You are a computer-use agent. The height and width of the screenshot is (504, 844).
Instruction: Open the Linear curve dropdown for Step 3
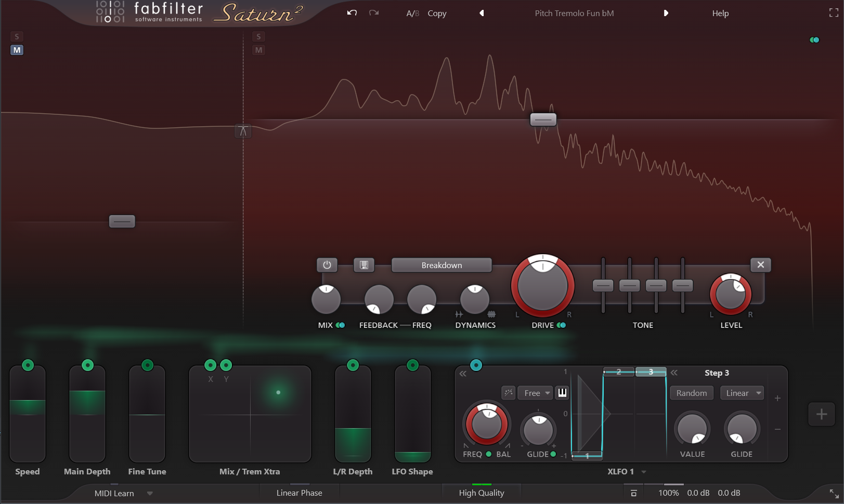(742, 393)
